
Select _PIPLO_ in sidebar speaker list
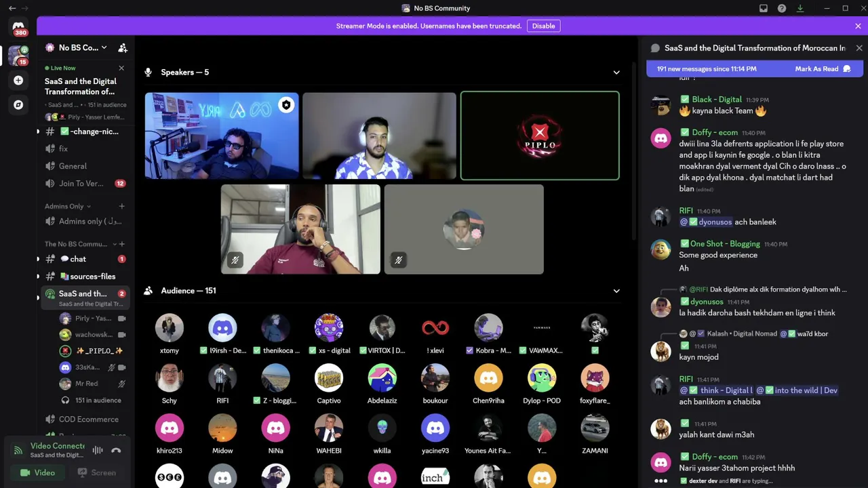[93, 351]
